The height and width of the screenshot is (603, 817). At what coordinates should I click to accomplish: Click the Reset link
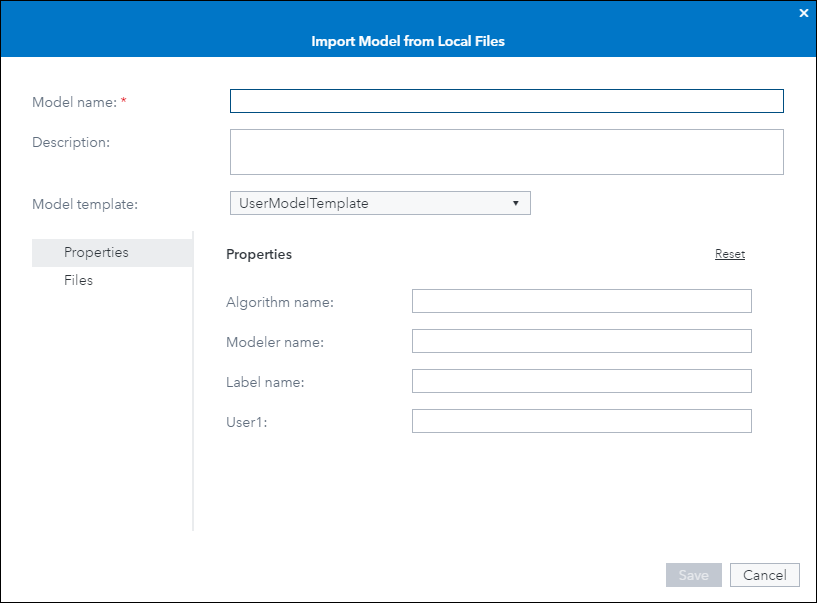click(x=729, y=254)
